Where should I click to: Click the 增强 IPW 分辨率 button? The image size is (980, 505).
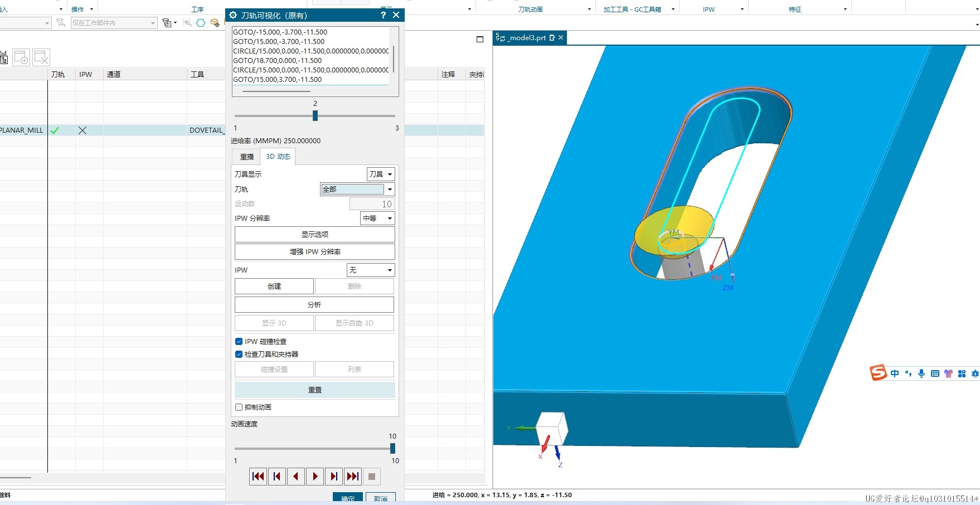[315, 251]
